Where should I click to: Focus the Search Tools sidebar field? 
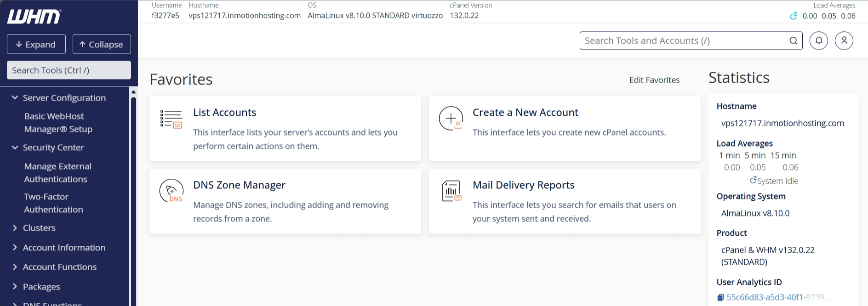tap(69, 70)
